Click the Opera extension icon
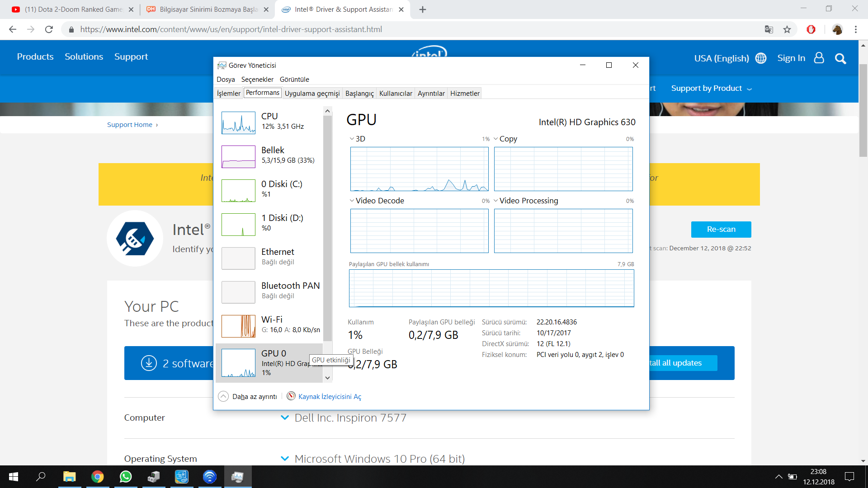868x488 pixels. coord(811,29)
